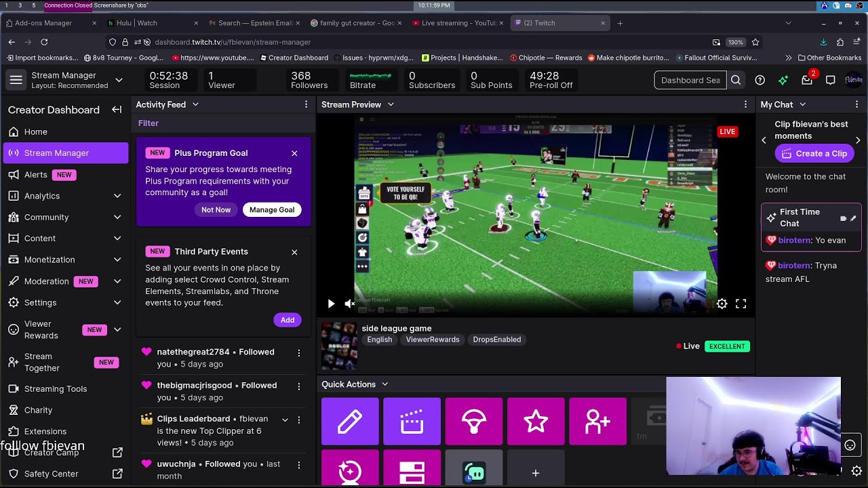Image resolution: width=868 pixels, height=488 pixels.
Task: Expand the Moderation sidebar section
Action: 117,281
